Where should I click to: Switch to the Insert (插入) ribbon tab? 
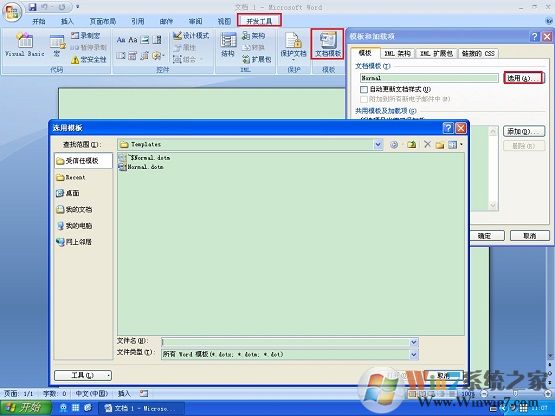(67, 22)
